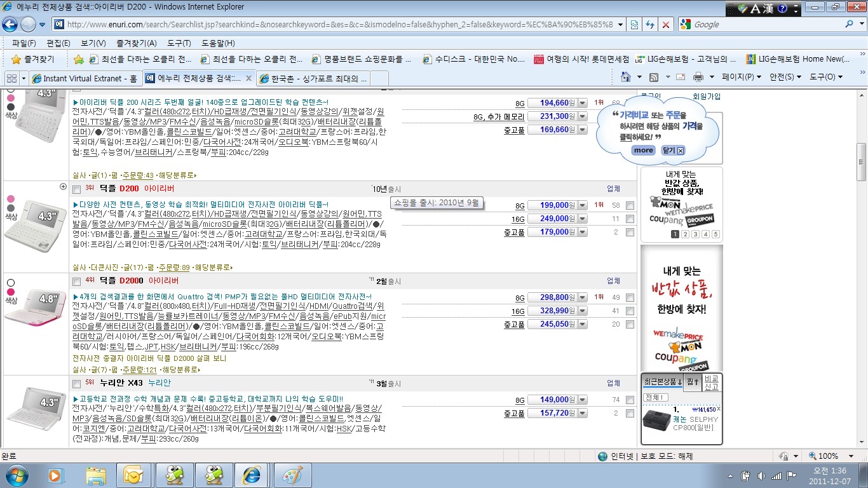Select the pink color dot for 딕플 D200
The image size is (868, 488).
(x=10, y=199)
